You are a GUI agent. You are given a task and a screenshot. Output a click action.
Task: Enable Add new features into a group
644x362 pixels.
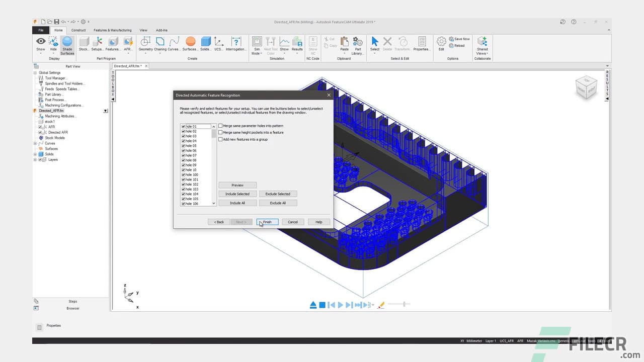220,139
